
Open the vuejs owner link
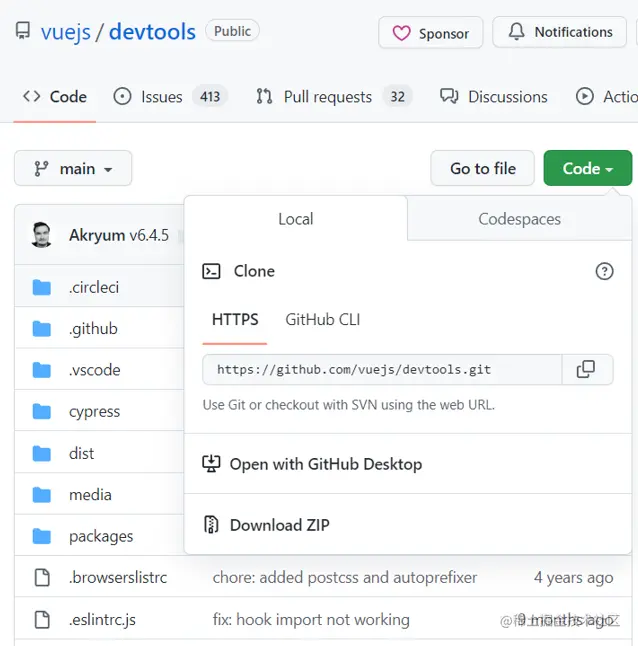point(65,32)
